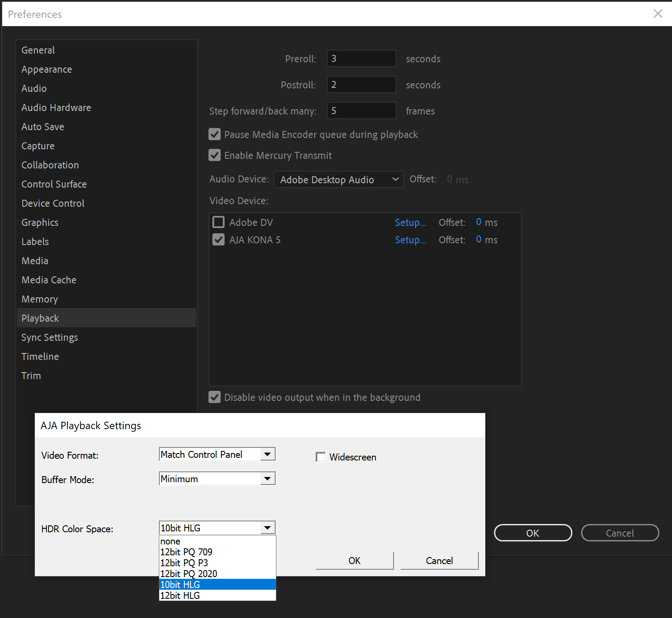Open Media preferences category

pyautogui.click(x=106, y=261)
